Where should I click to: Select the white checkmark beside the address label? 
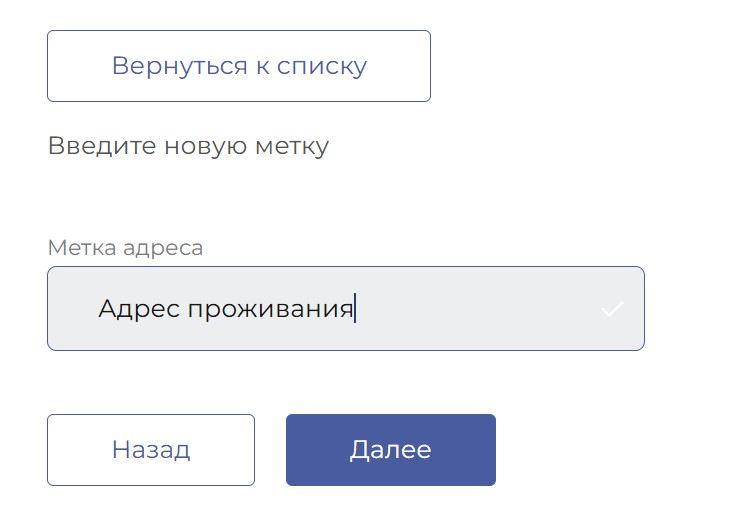612,309
